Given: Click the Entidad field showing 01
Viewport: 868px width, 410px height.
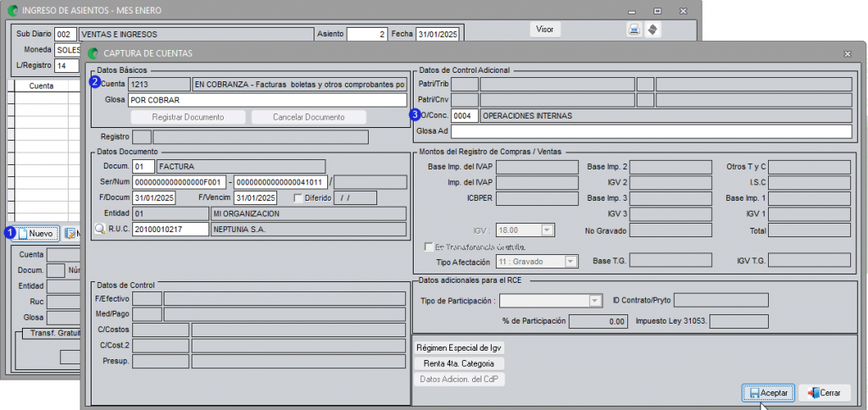Looking at the screenshot, I should click(x=170, y=213).
